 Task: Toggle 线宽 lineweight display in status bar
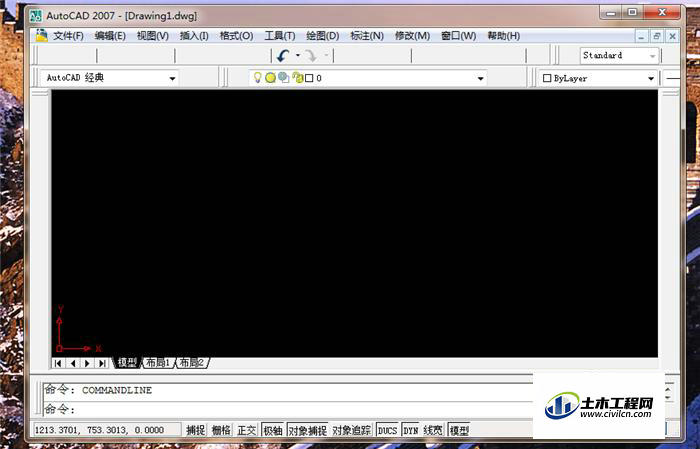[433, 430]
